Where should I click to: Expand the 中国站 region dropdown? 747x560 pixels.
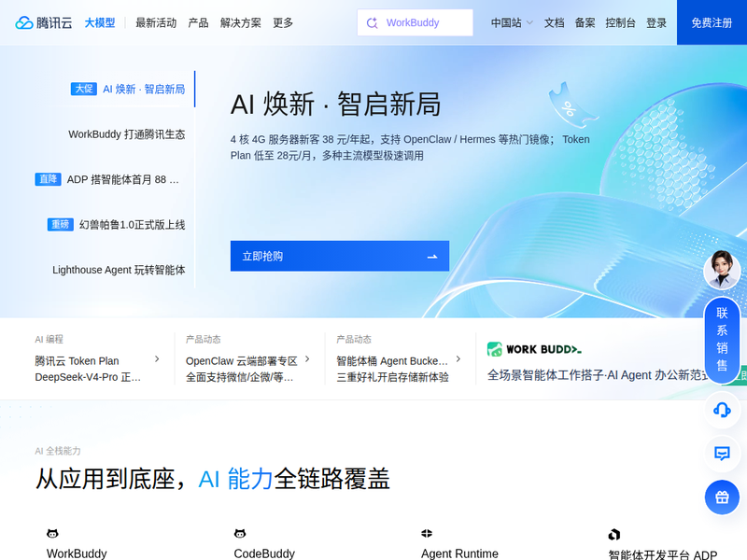pyautogui.click(x=512, y=22)
